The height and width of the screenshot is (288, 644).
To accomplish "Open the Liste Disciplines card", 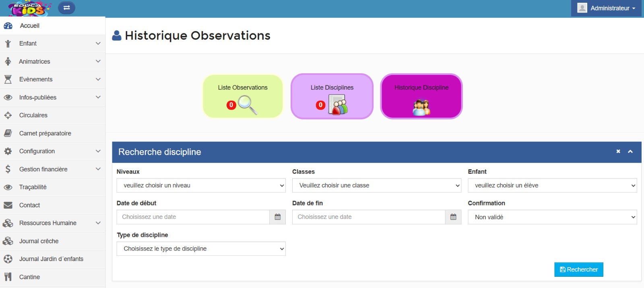I will [332, 96].
